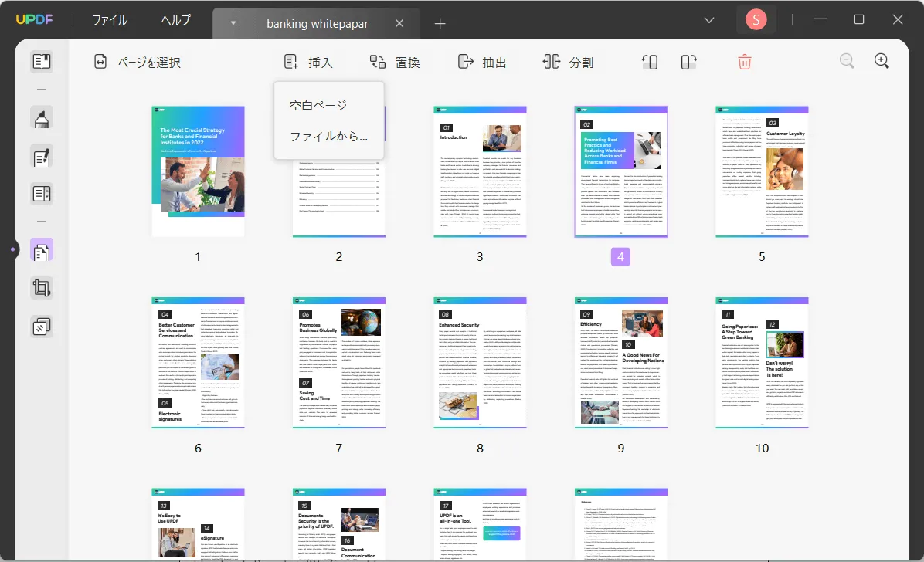Click page number label 10
The width and height of the screenshot is (924, 562).
[762, 449]
